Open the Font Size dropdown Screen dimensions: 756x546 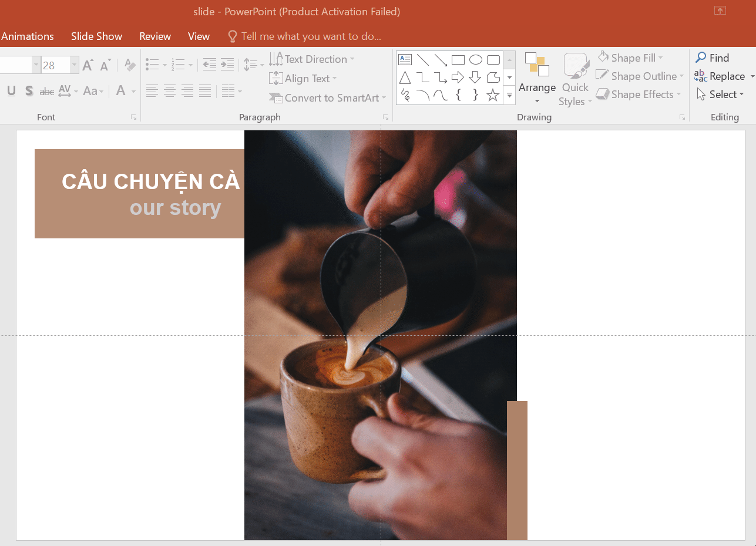pyautogui.click(x=73, y=65)
